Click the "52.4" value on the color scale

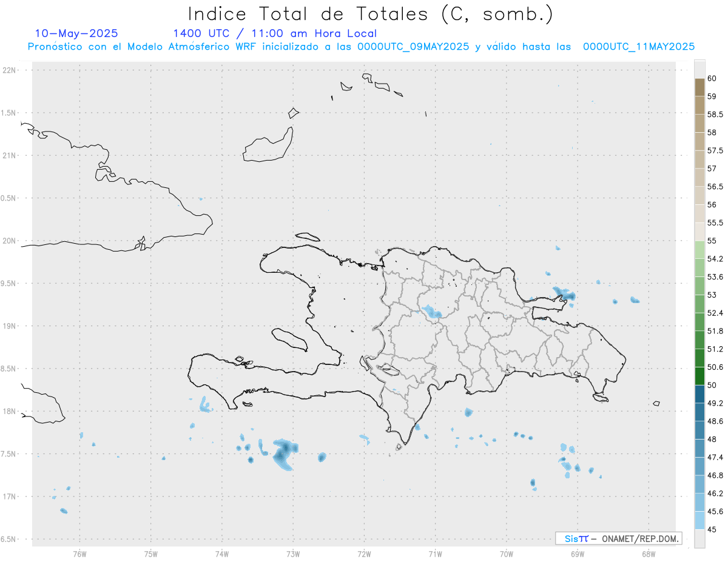click(x=715, y=313)
